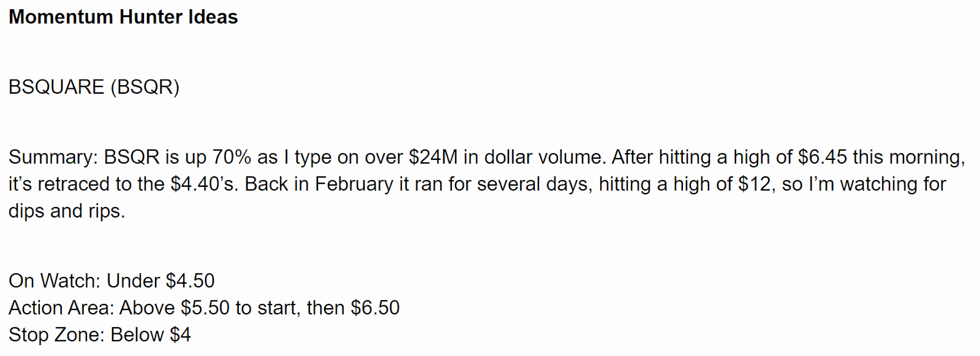
Task: Click 'Below $4' stop price
Action: [151, 335]
